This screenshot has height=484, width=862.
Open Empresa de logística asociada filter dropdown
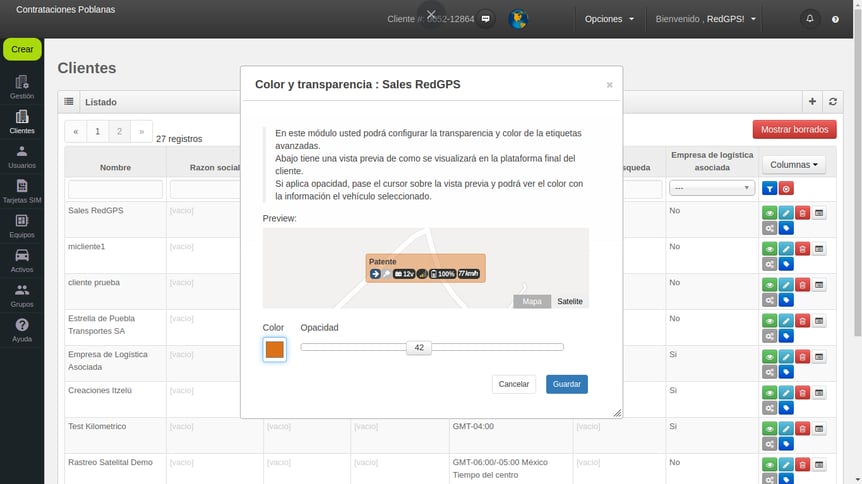712,188
